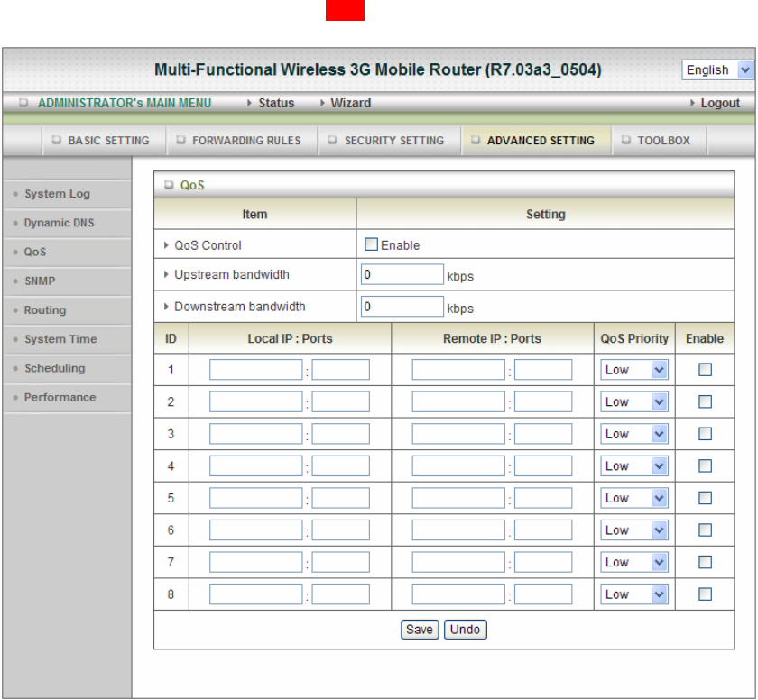758x700 pixels.
Task: Focus the Upstream bandwidth input field
Action: point(402,274)
